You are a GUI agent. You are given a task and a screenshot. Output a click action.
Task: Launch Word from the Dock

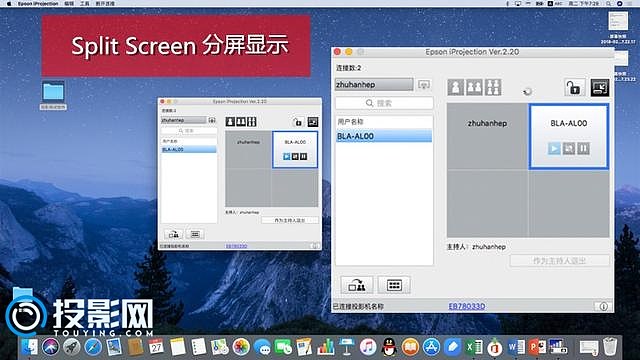coord(516,347)
